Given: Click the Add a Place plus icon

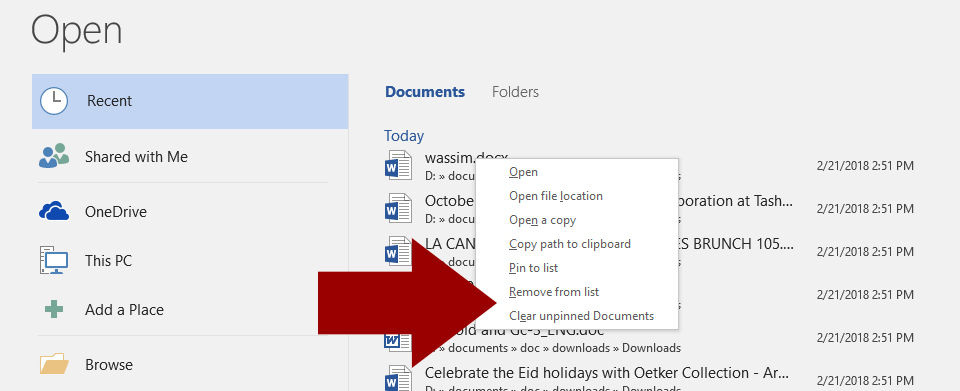Looking at the screenshot, I should tap(54, 309).
